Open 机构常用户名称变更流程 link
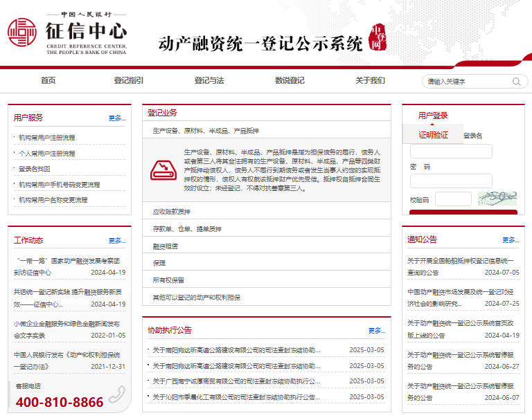The image size is (532, 420). pyautogui.click(x=53, y=200)
